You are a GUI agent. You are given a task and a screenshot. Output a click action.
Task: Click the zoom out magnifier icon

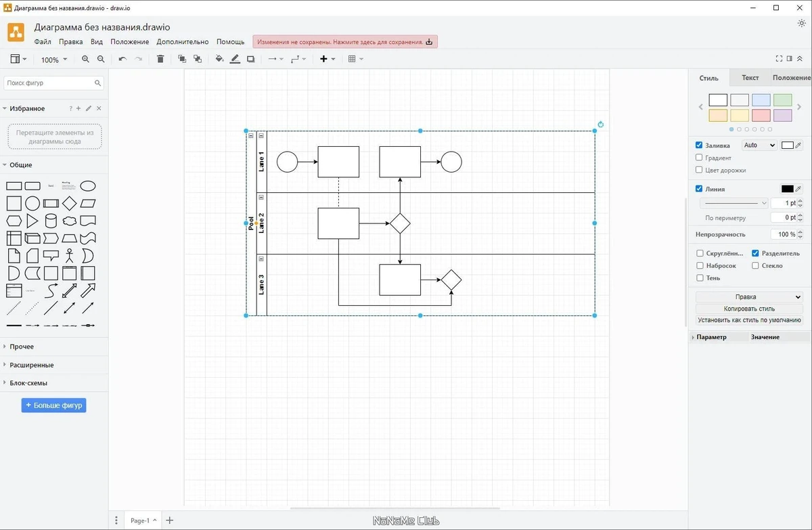coord(101,60)
